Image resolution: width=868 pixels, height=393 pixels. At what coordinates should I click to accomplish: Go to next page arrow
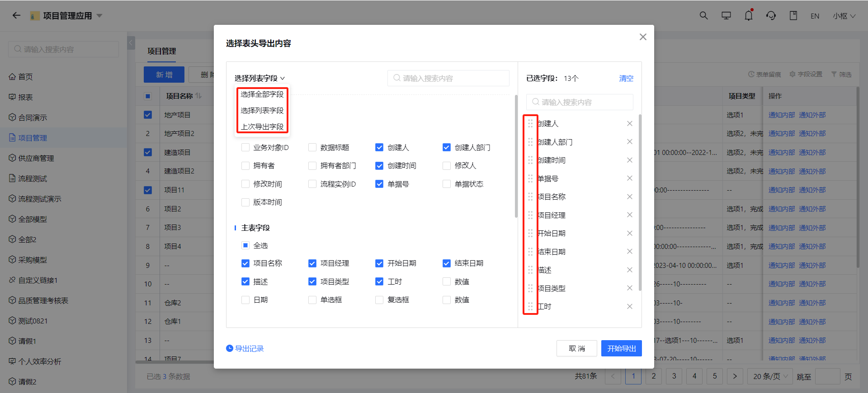[735, 376]
